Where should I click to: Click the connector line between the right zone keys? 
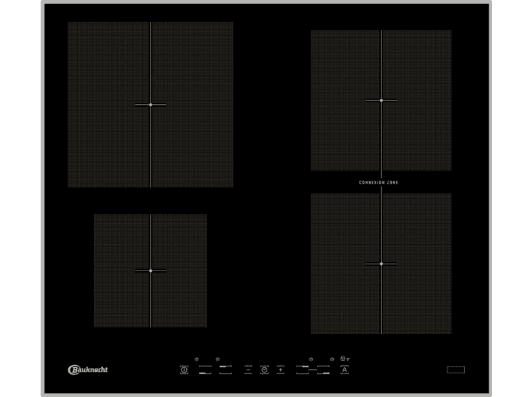point(313,369)
